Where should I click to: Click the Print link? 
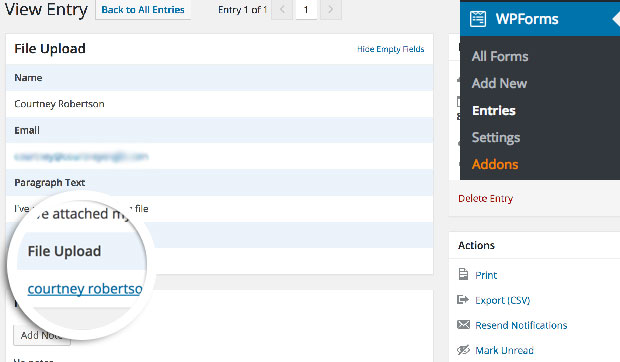[x=486, y=275]
